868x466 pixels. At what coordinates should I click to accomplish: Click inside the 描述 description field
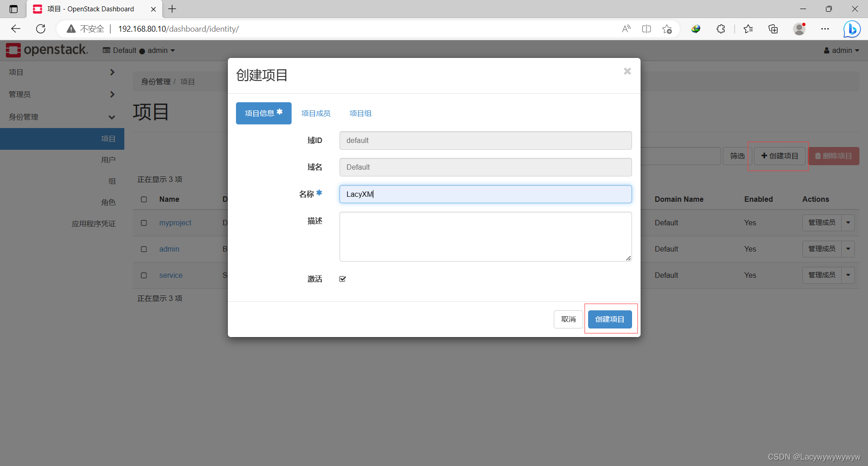(485, 236)
